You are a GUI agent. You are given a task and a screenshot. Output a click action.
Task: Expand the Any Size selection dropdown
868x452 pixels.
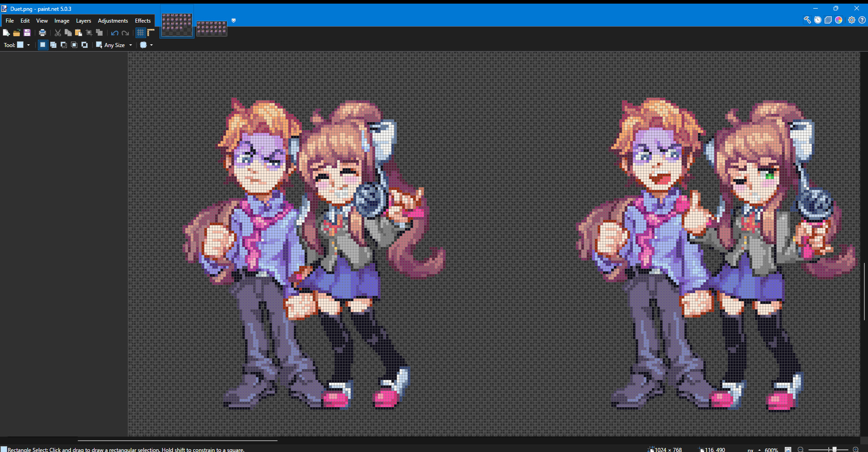[x=130, y=45]
